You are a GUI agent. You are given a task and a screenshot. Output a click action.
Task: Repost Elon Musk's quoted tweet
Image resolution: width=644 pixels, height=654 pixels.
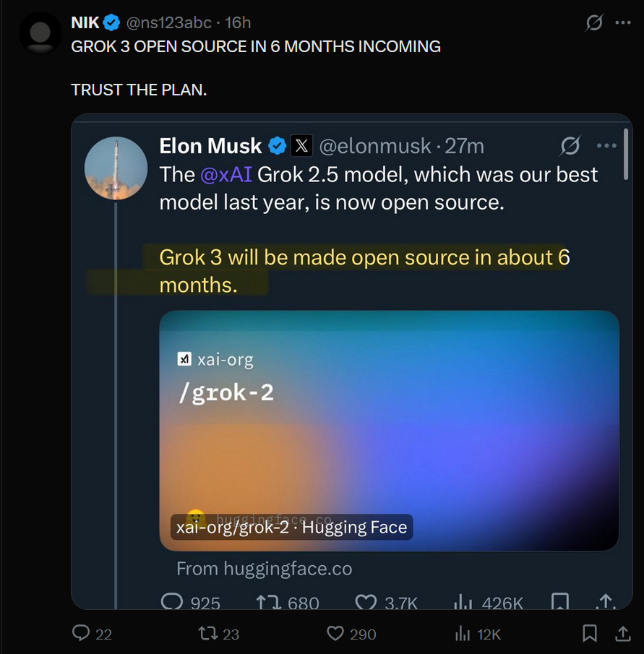pos(266,602)
